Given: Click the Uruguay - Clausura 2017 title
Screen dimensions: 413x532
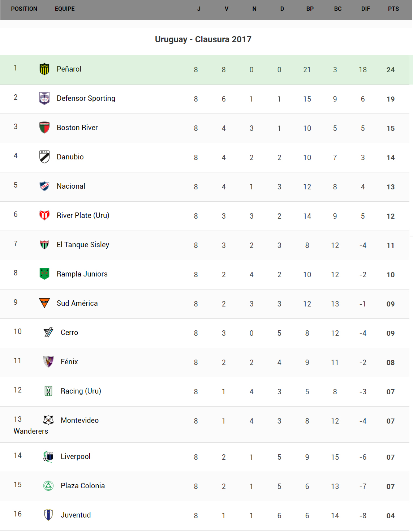Looking at the screenshot, I should pos(203,39).
